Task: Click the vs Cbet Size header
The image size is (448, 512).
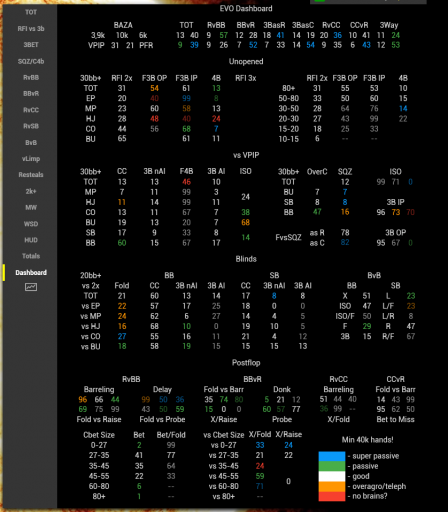Action: (x=224, y=435)
